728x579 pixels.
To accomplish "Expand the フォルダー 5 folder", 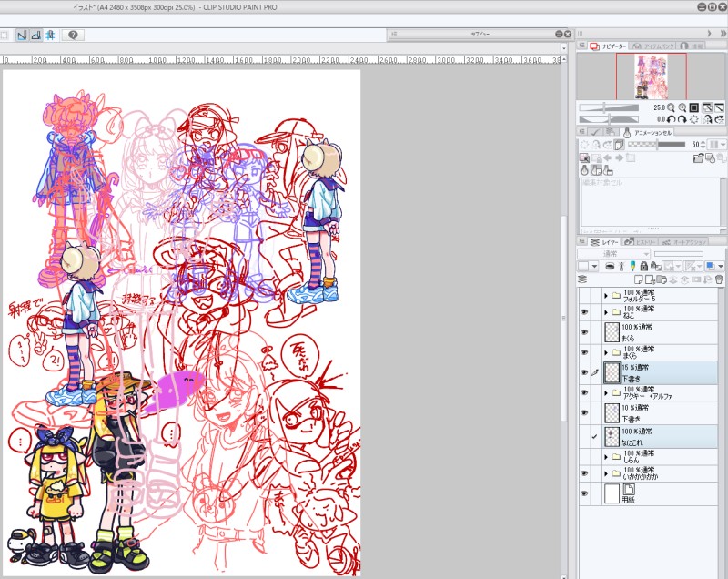I will [x=606, y=296].
